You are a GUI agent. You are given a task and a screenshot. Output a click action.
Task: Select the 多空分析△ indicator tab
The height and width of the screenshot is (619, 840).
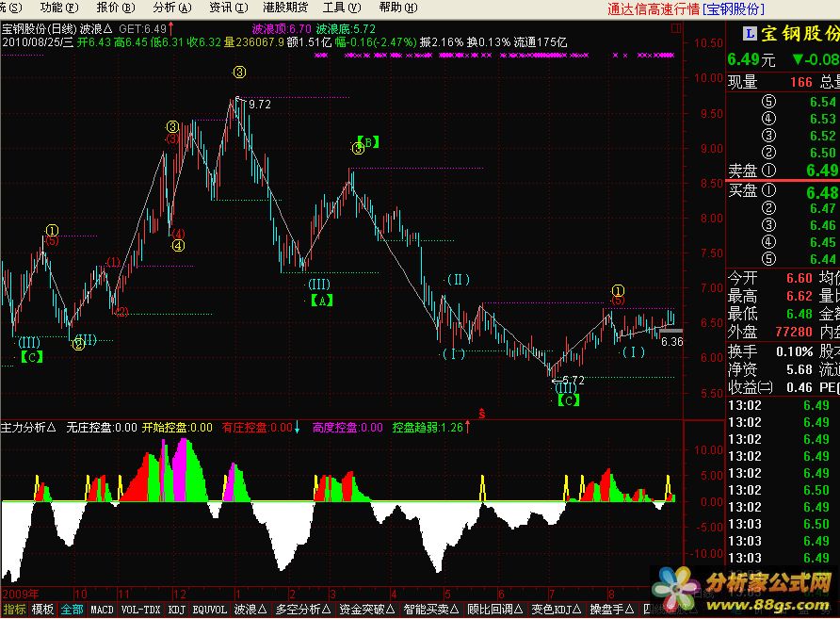pyautogui.click(x=302, y=610)
